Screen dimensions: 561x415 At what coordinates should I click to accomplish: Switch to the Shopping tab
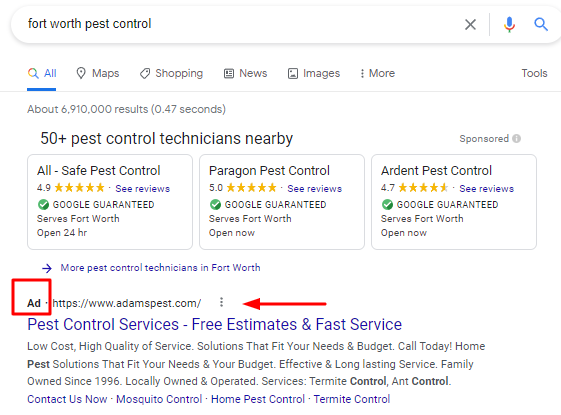tap(171, 73)
